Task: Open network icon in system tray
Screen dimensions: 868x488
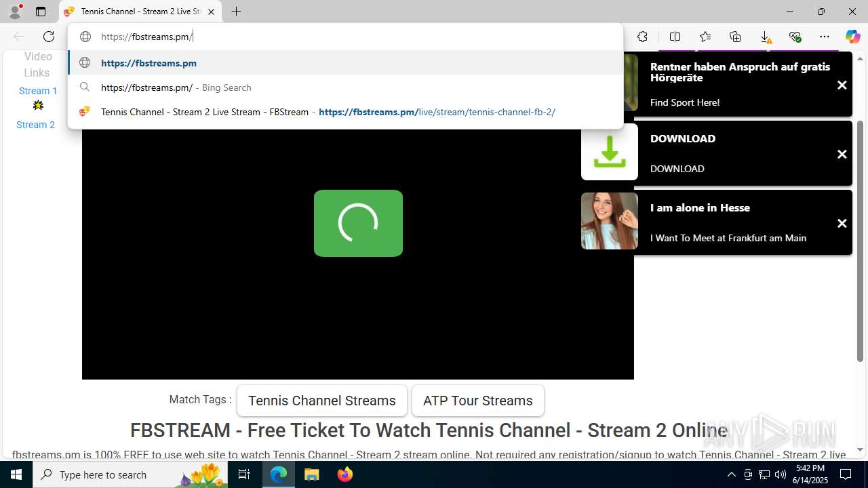Action: pos(764,474)
